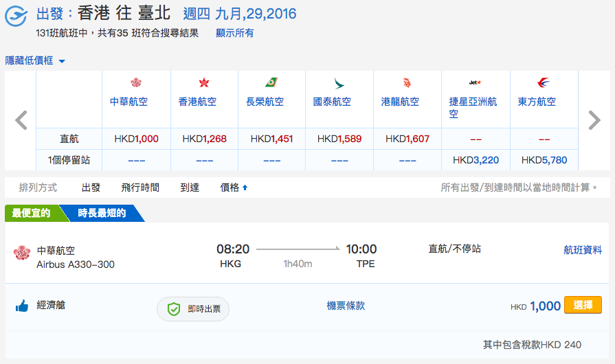Viewport: 615px width, 364px height.
Task: Click the thumbs-up icon beside 經濟艙
Action: tap(22, 306)
